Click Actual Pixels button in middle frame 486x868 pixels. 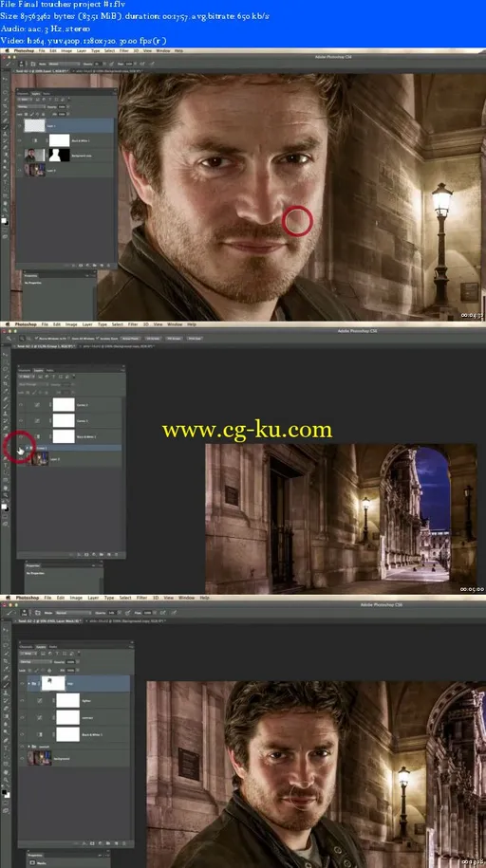pyautogui.click(x=130, y=339)
